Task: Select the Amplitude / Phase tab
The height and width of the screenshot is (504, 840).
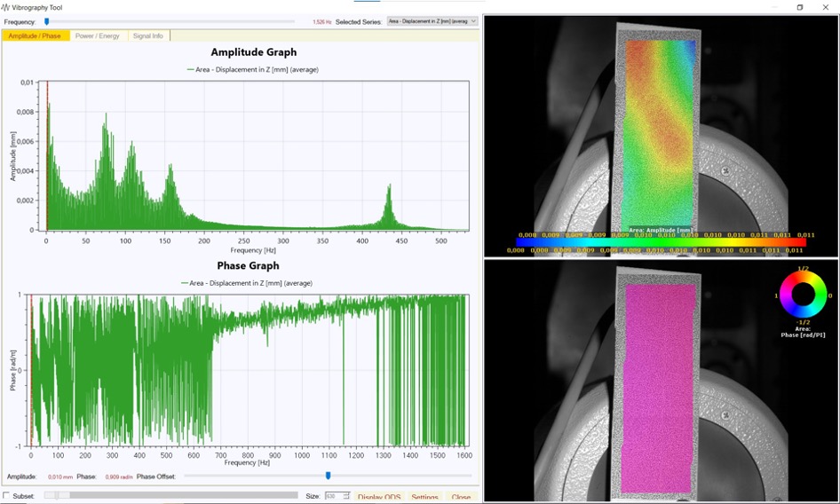Action: (35, 35)
